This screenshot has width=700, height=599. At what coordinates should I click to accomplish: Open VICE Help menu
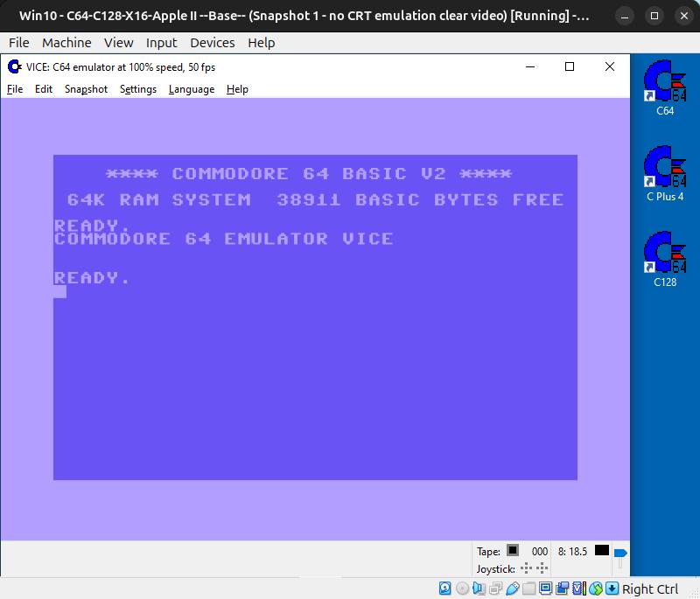pos(237,89)
